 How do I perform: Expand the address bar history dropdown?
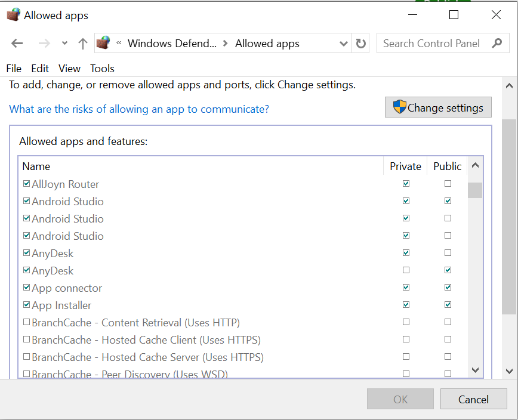343,44
